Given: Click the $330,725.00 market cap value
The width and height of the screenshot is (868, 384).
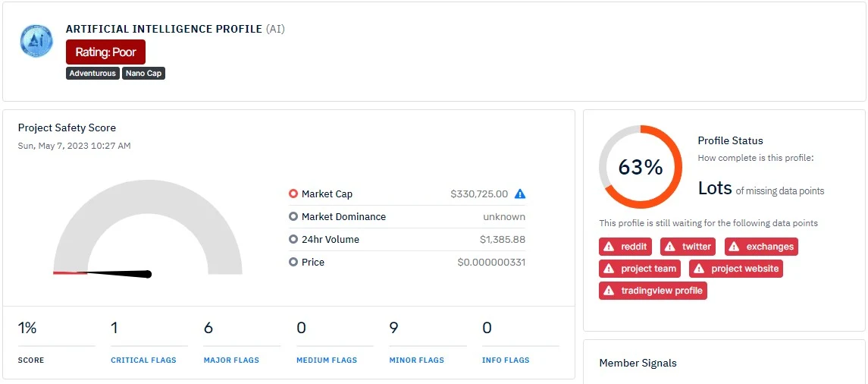Looking at the screenshot, I should pos(479,194).
